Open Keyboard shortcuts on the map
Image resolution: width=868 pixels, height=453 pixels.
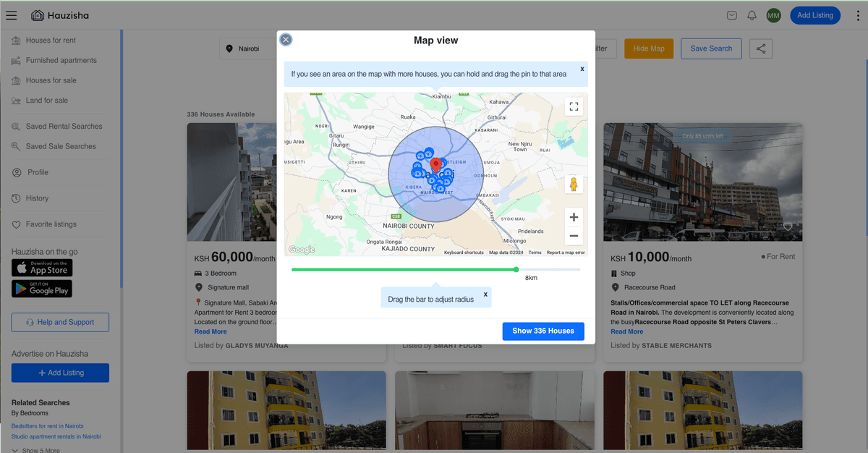click(464, 253)
